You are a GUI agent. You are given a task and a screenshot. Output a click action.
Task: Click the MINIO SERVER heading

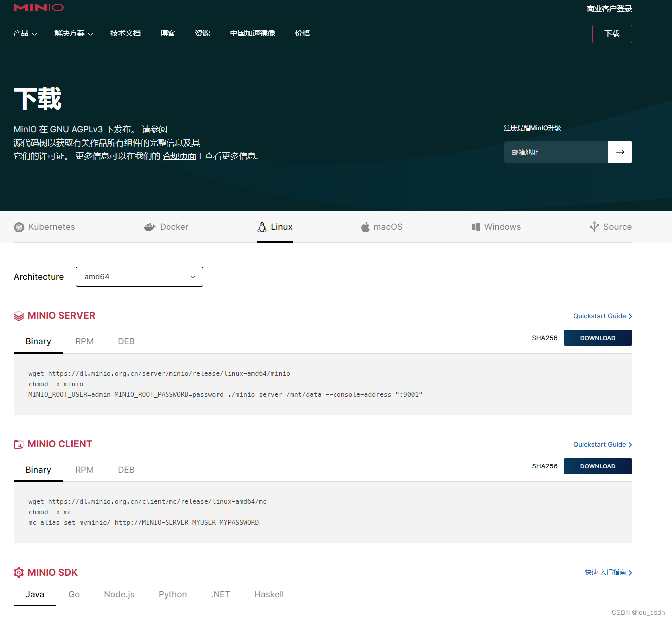(x=61, y=316)
